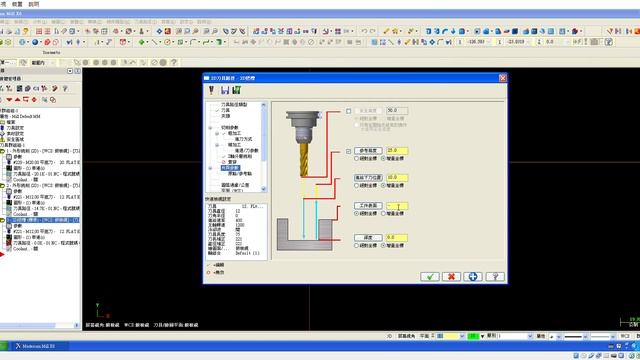Select 貫穿 in dialog tree
640x360 pixels.
point(232,162)
